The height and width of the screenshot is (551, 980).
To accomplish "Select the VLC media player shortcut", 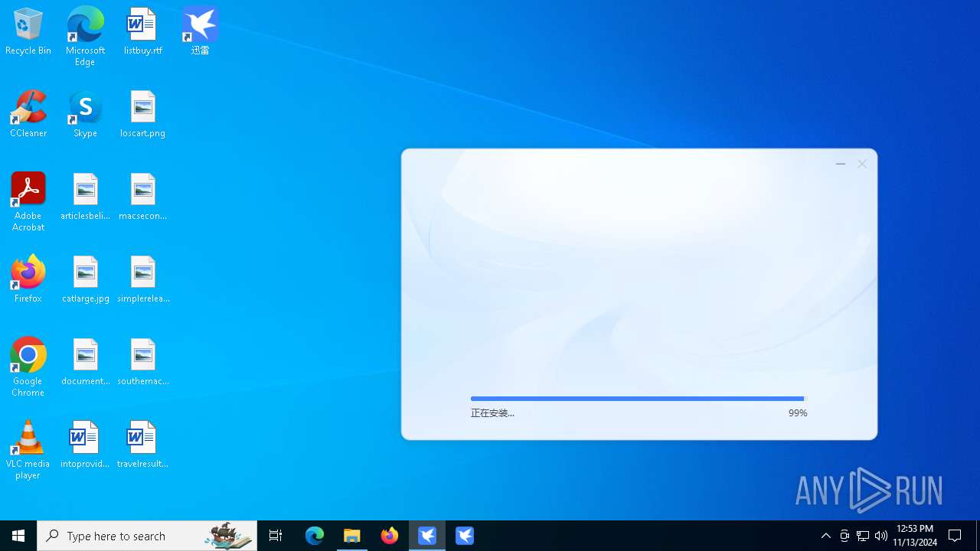I will click(x=28, y=450).
